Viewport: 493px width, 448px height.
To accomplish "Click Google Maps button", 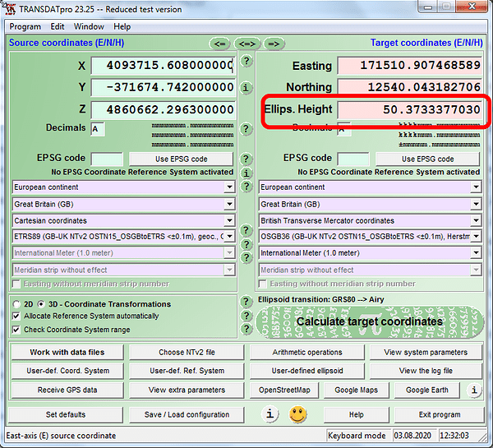I will point(357,390).
